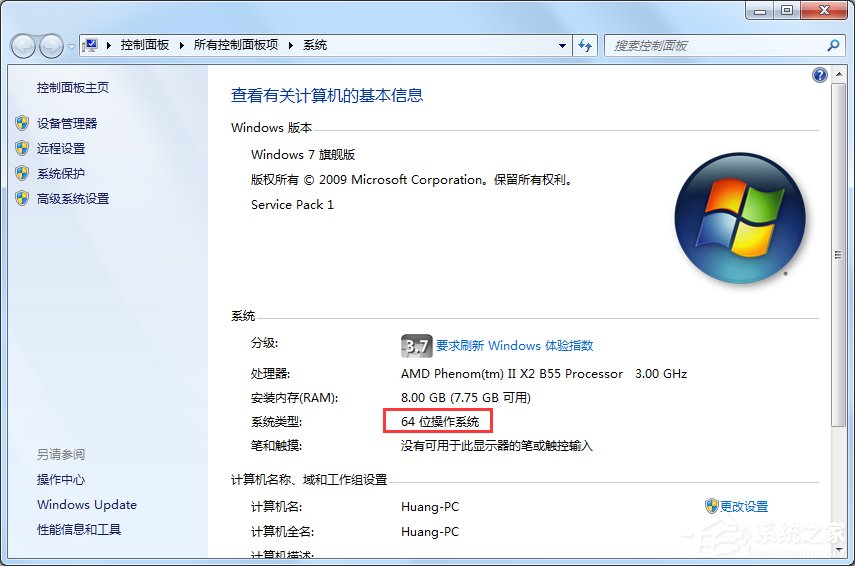
Task: Open 设备管理器 from sidebar
Action: pyautogui.click(x=67, y=123)
